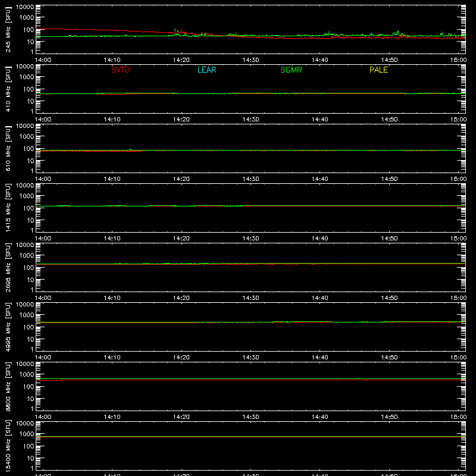The width and height of the screenshot is (476, 476).
Task: Click the 10 tick label on 15400 MHz axis
Action: tap(30, 458)
